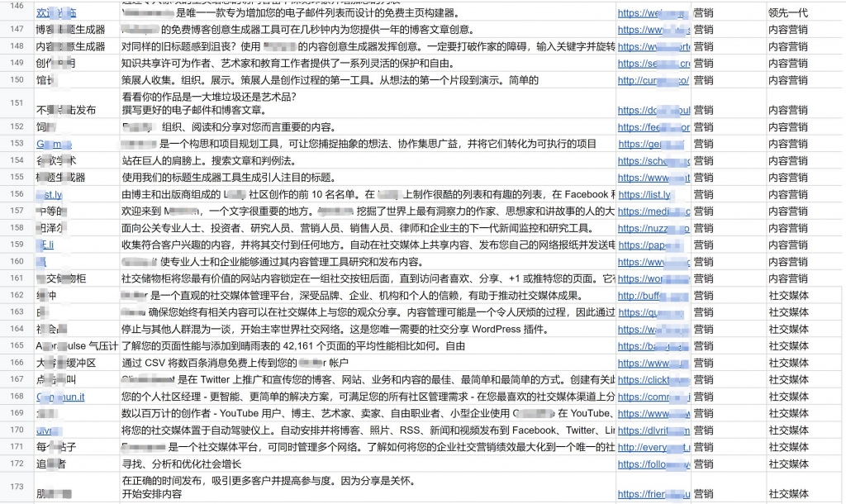Click the st.ly name link in row 156
This screenshot has height=504, width=846.
(x=49, y=194)
